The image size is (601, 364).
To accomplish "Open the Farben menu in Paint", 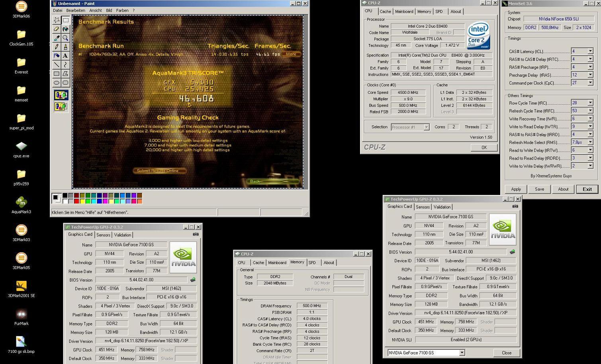I will (x=122, y=10).
